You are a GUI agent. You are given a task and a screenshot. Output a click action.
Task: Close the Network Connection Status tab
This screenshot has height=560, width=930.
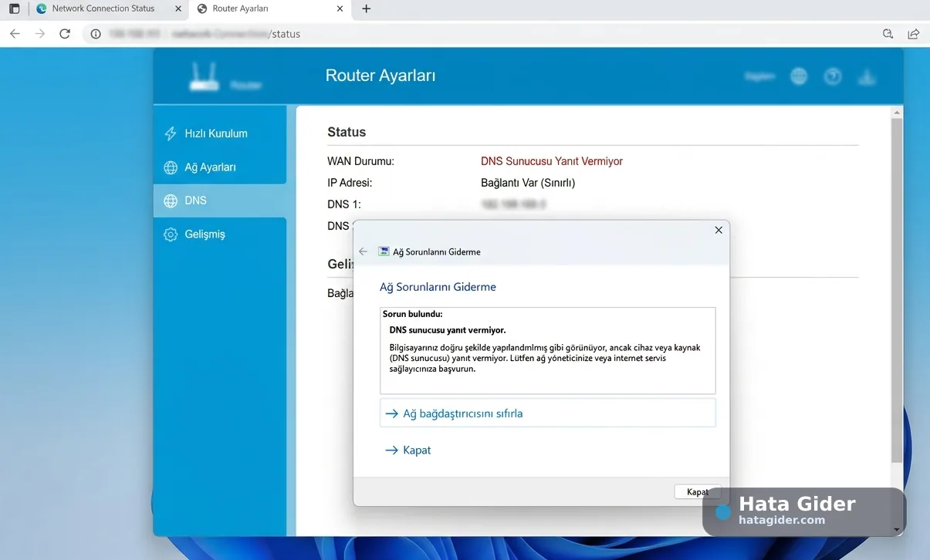pos(178,8)
